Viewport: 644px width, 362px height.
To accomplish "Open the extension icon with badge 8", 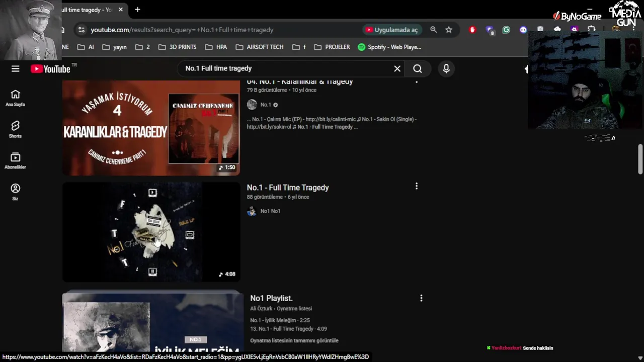I will 490,30.
